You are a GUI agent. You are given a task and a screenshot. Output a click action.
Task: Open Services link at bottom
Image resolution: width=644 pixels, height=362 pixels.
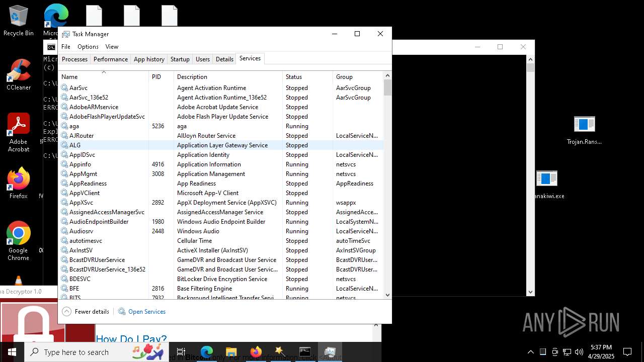147,311
